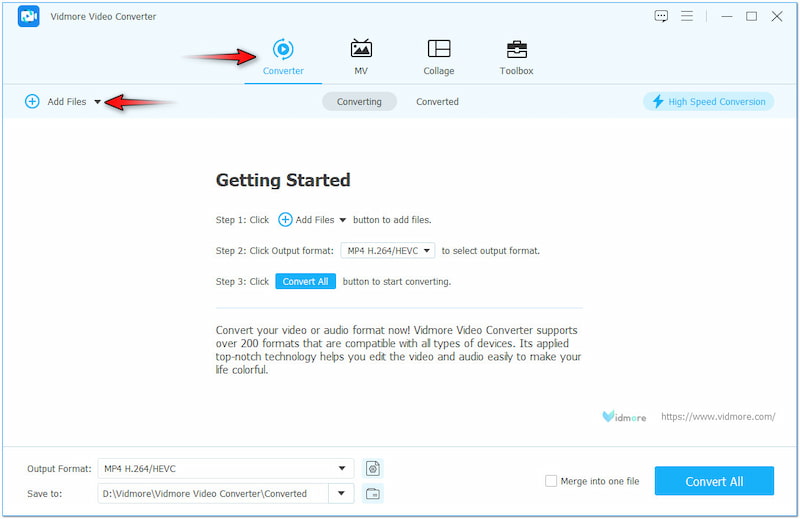
Task: Switch to the Converted tab
Action: coord(437,102)
